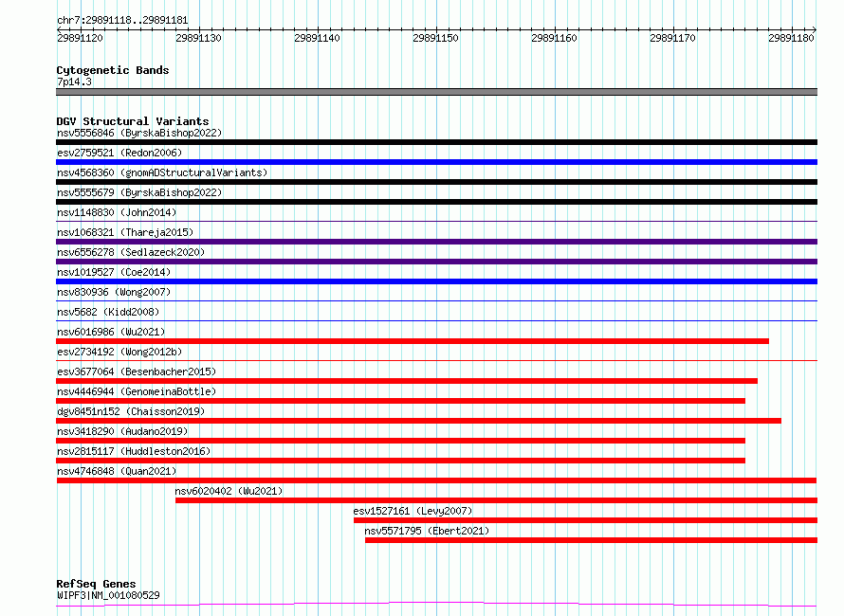The height and width of the screenshot is (616, 844).
Task: Select nsv1068321 (Thareja2015) label
Action: pos(125,232)
